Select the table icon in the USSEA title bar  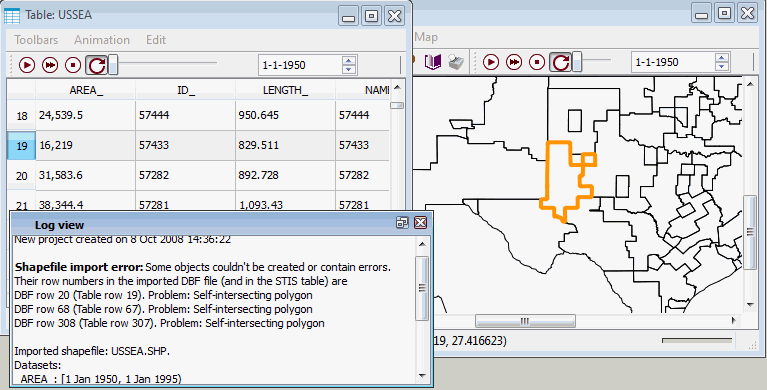pos(12,16)
